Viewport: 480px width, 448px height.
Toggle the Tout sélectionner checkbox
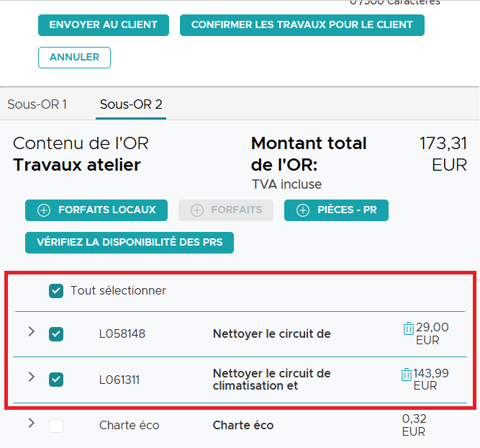pyautogui.click(x=56, y=291)
